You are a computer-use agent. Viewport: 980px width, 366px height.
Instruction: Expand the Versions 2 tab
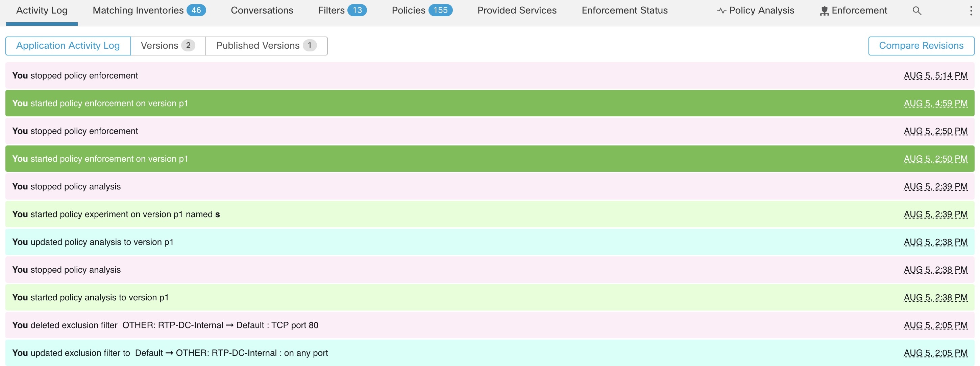(168, 45)
